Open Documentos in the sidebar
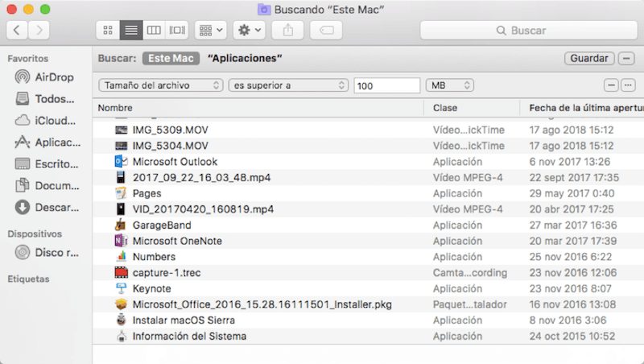Screen dimensions: 644x364 pyautogui.click(x=47, y=186)
